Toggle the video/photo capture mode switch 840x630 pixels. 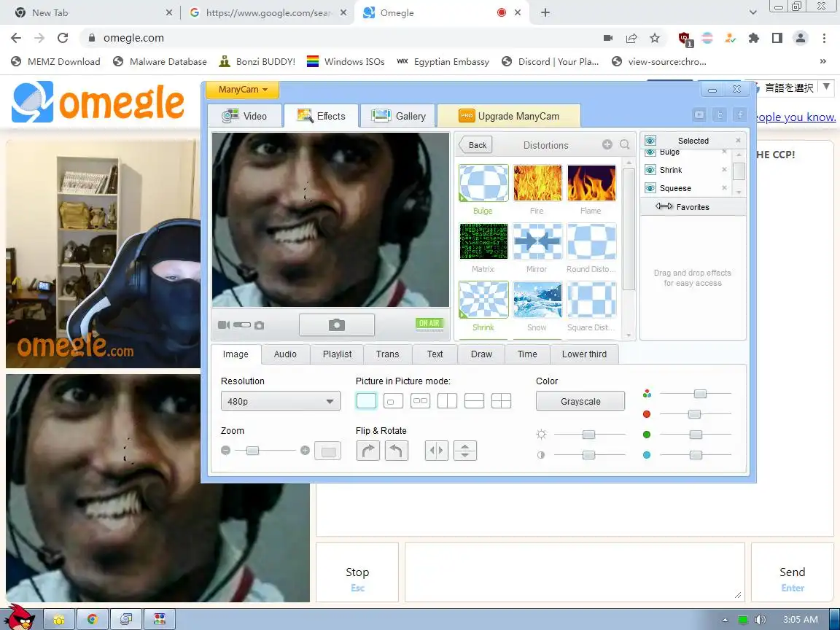pos(241,324)
